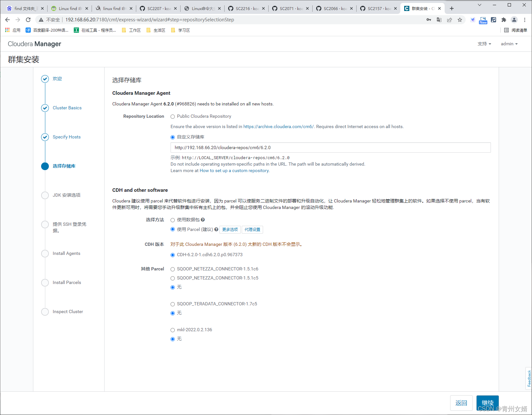Viewport: 532px width, 415px height.
Task: Go back to the previous browser page
Action: (x=7, y=20)
